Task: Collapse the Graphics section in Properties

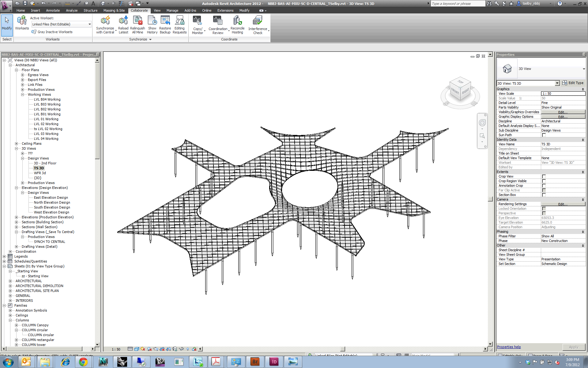Action: click(x=583, y=89)
